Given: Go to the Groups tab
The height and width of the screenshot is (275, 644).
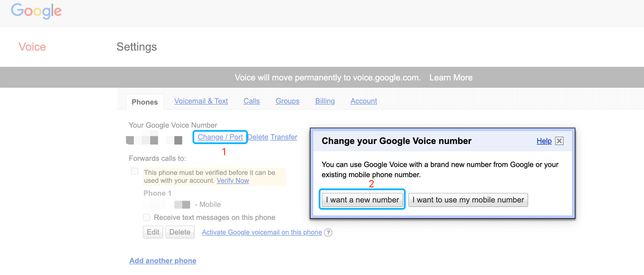Looking at the screenshot, I should pyautogui.click(x=287, y=101).
